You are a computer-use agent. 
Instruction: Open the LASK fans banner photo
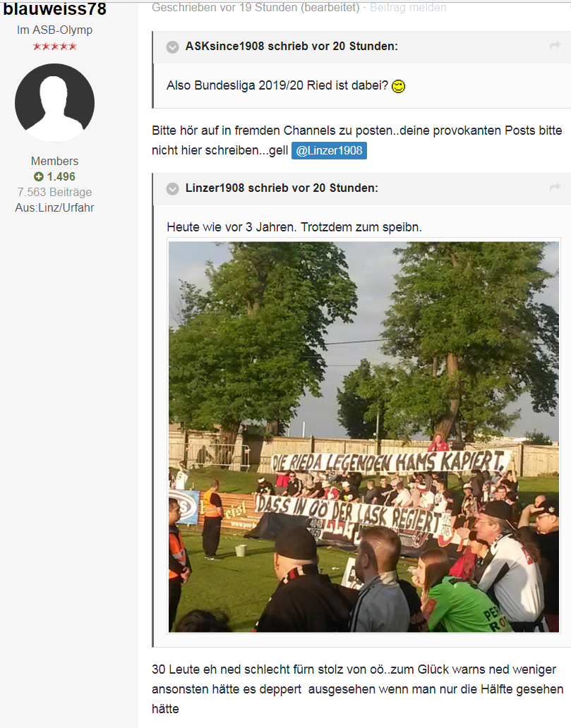(x=363, y=437)
